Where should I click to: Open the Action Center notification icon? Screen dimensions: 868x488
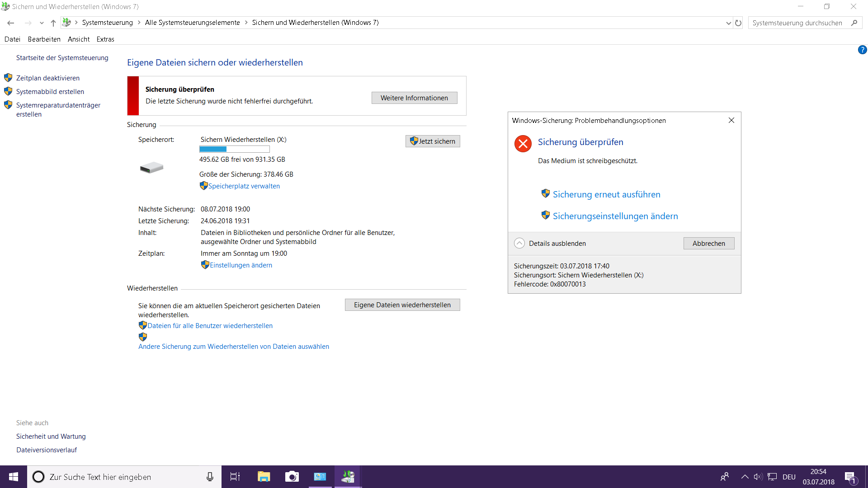pyautogui.click(x=850, y=477)
